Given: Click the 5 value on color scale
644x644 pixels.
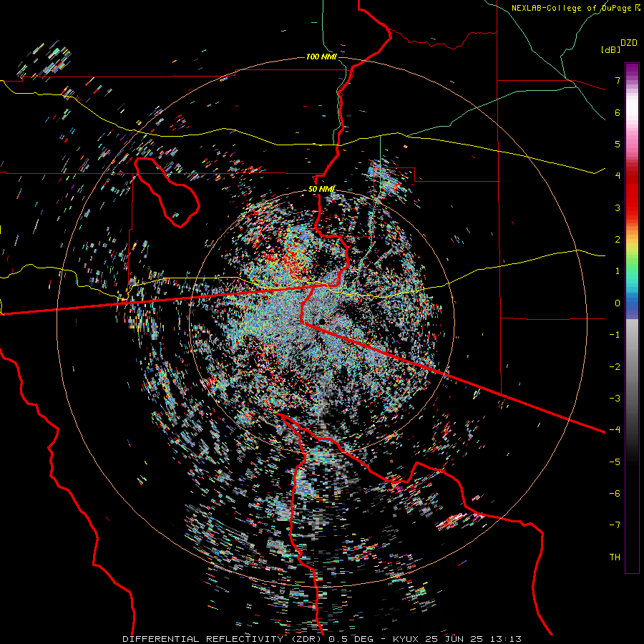Looking at the screenshot, I should tap(618, 144).
